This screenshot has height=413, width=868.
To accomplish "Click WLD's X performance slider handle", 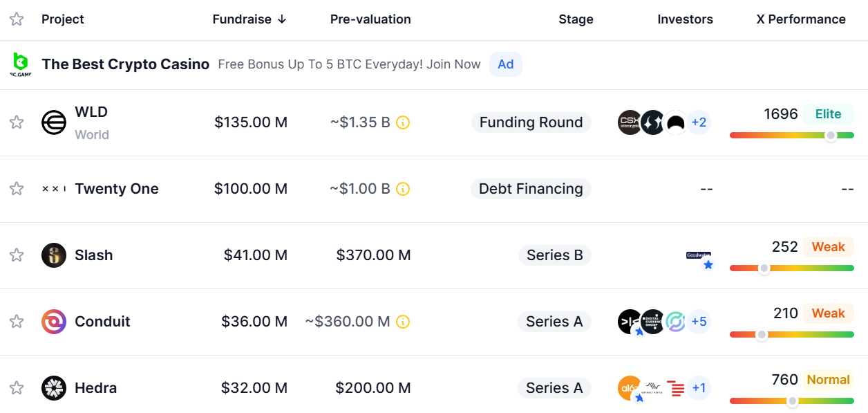I will [831, 136].
